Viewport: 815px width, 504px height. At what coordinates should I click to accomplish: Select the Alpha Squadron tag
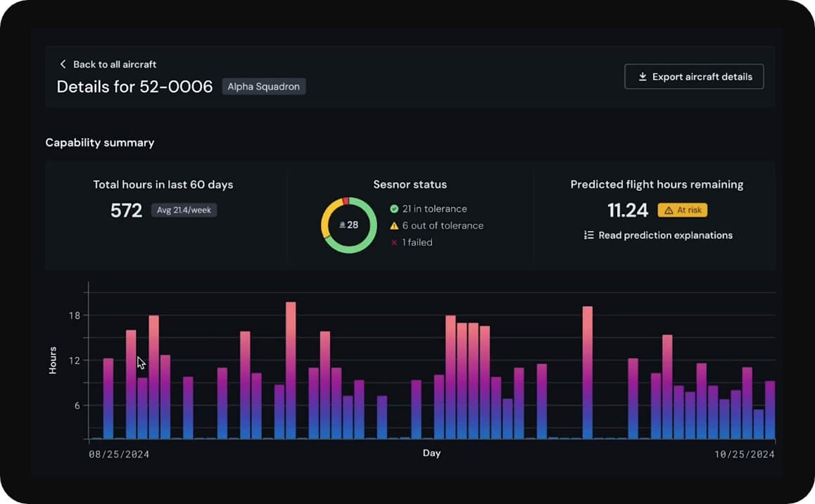pos(264,87)
